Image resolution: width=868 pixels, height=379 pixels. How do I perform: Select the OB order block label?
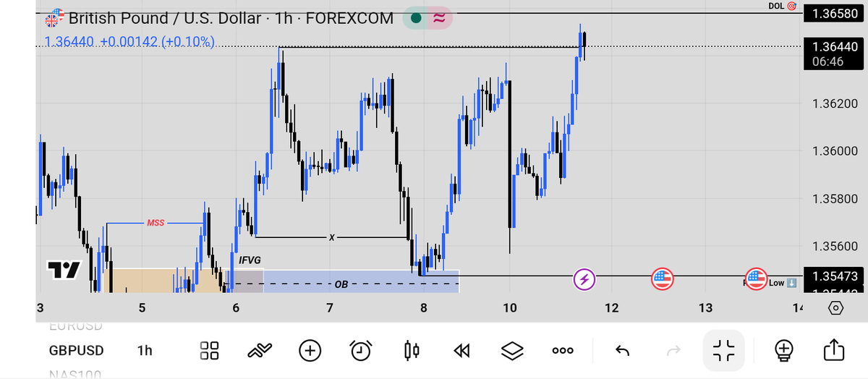click(341, 285)
